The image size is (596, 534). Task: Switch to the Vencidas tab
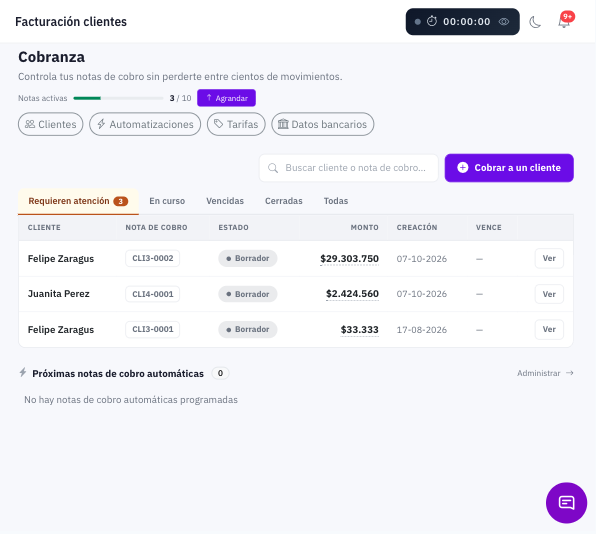pos(225,201)
